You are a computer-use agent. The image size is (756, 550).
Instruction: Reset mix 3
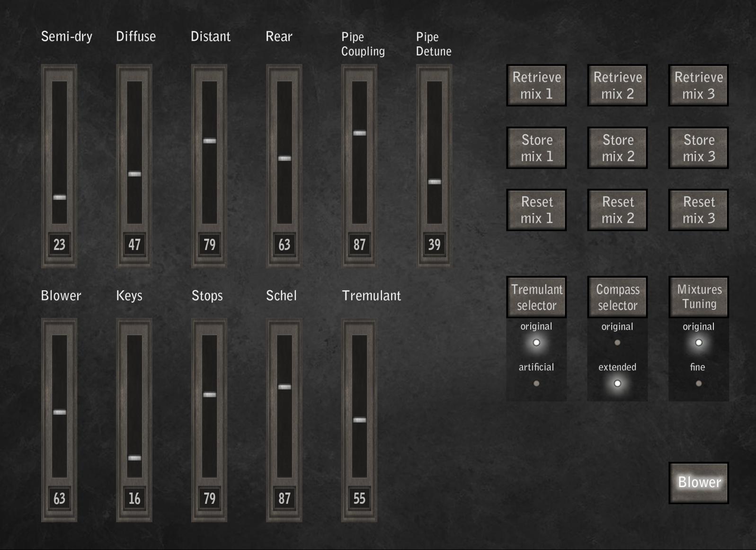click(698, 210)
